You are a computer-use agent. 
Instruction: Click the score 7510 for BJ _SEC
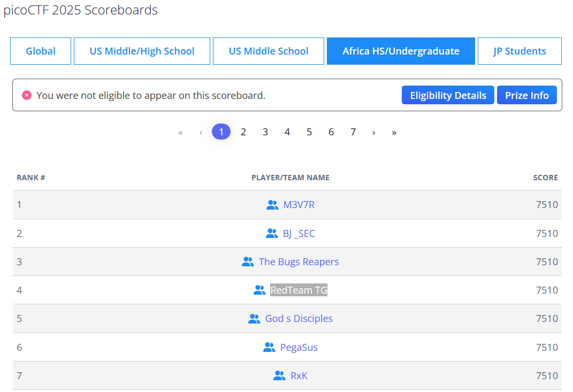[547, 234]
